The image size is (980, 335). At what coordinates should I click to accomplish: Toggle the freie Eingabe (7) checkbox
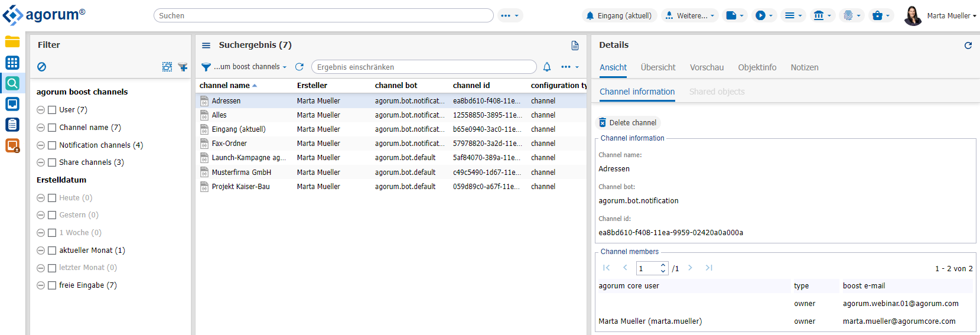pos(52,285)
